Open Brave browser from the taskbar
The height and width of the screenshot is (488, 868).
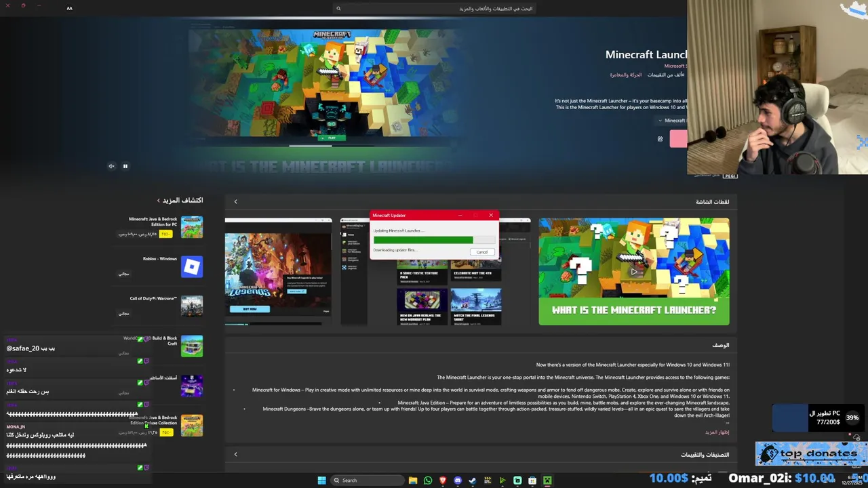coord(443,481)
